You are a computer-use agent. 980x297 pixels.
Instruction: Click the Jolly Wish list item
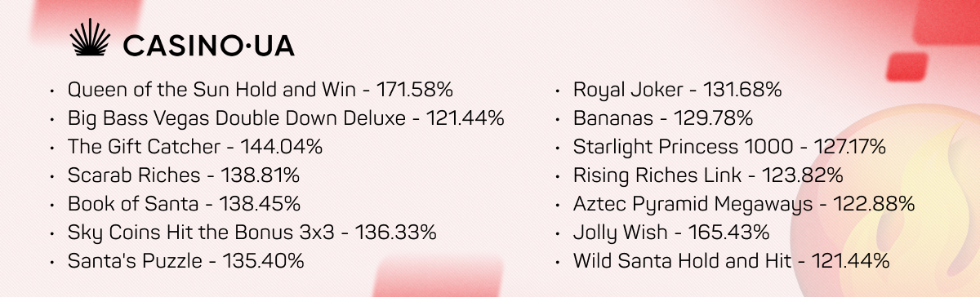coord(671,233)
